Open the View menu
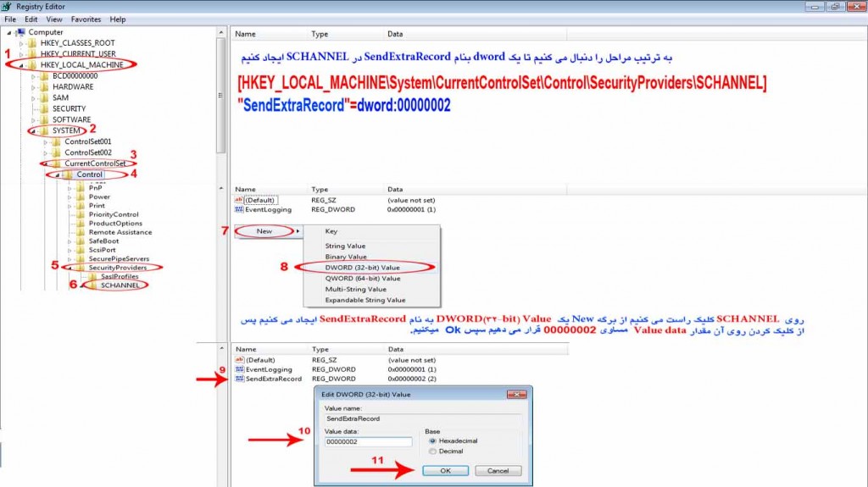The image size is (868, 487). (x=54, y=19)
